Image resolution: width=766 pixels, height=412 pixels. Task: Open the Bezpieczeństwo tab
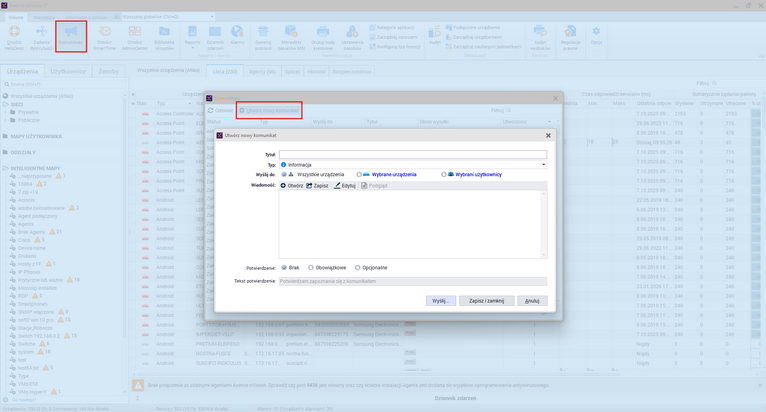click(x=352, y=71)
